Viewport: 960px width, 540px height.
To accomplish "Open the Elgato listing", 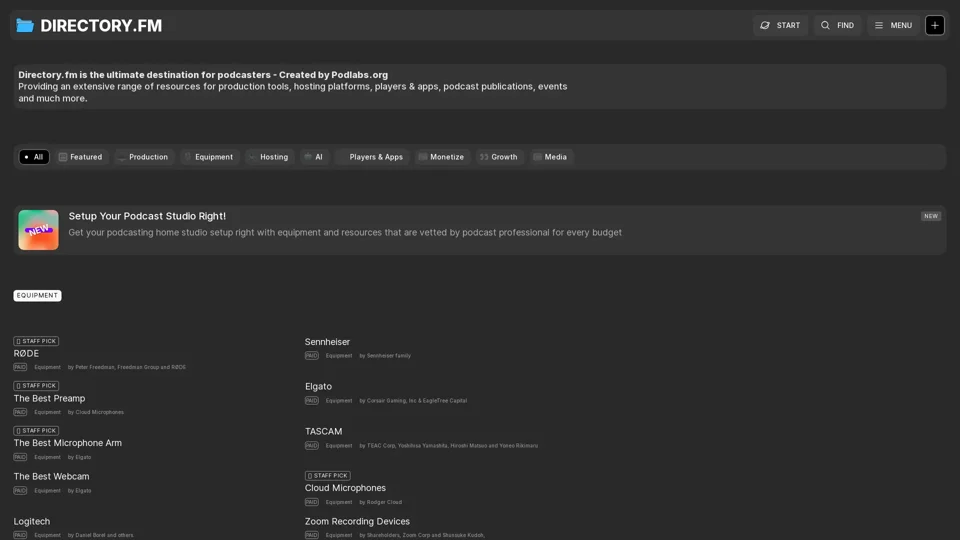I will [318, 386].
